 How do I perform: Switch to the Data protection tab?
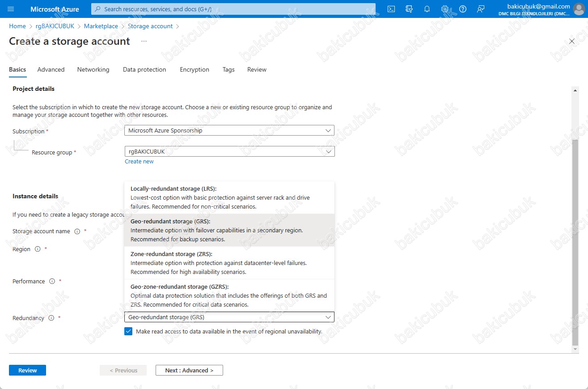click(x=144, y=69)
